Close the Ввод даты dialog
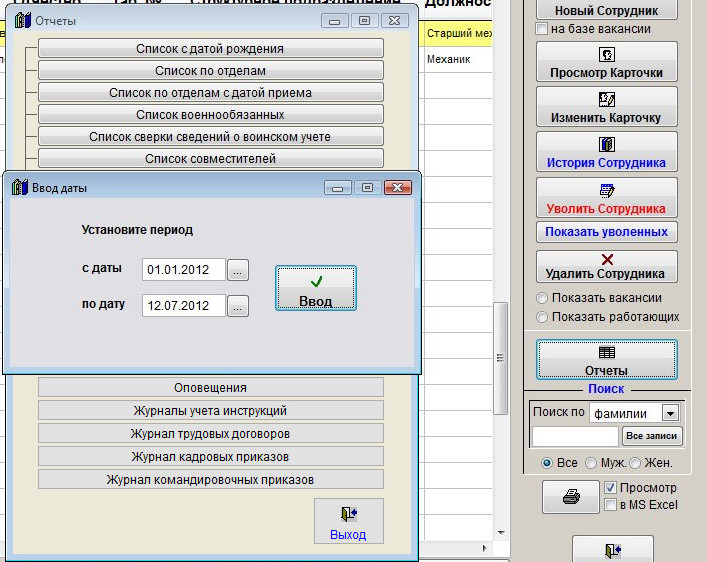The height and width of the screenshot is (562, 707). click(398, 187)
